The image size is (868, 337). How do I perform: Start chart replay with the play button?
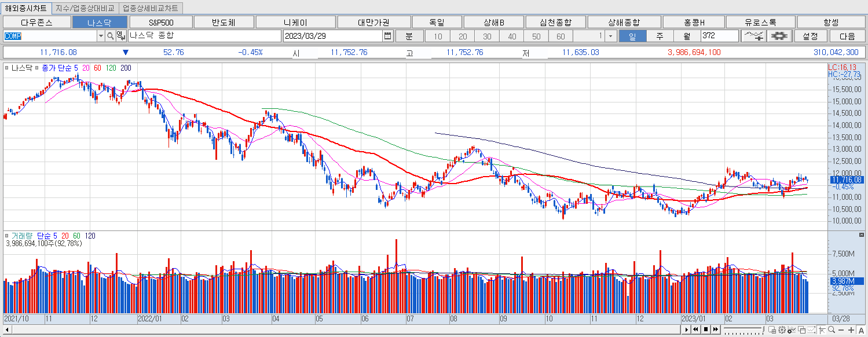(686, 329)
